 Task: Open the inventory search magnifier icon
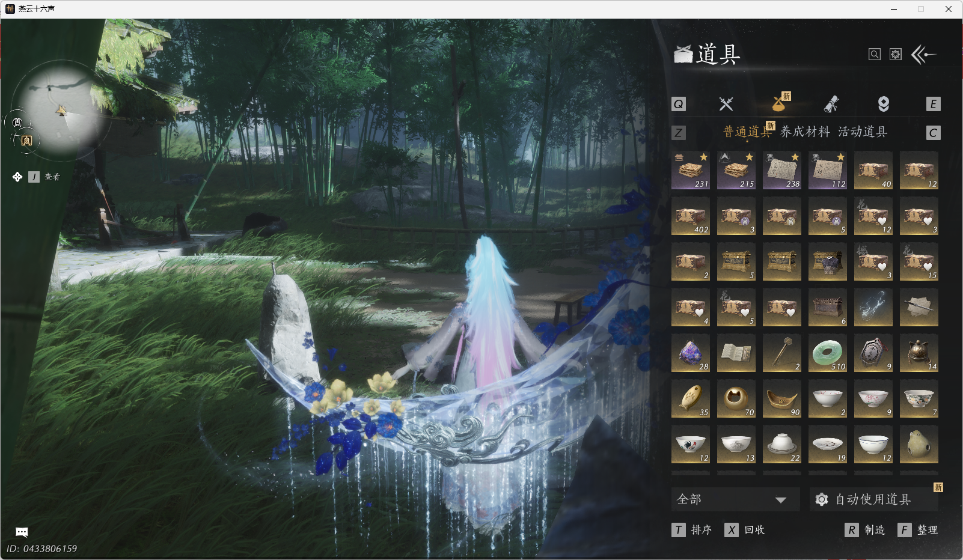click(x=875, y=55)
